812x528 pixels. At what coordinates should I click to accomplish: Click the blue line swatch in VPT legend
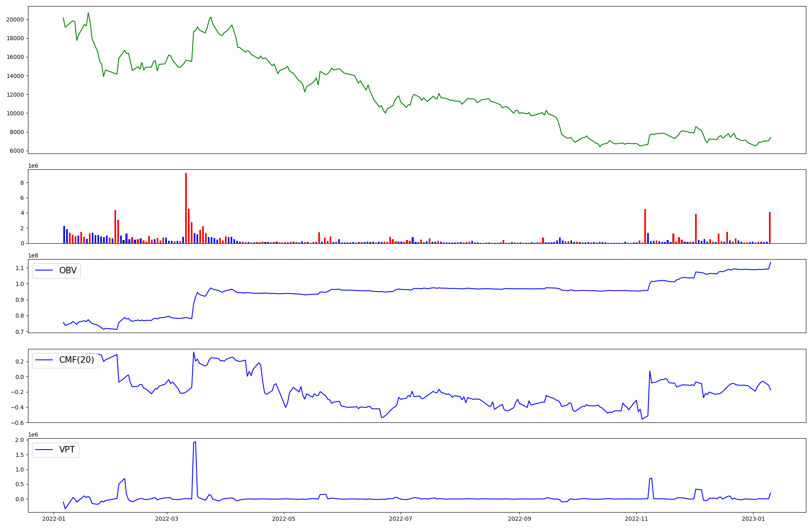coord(44,450)
